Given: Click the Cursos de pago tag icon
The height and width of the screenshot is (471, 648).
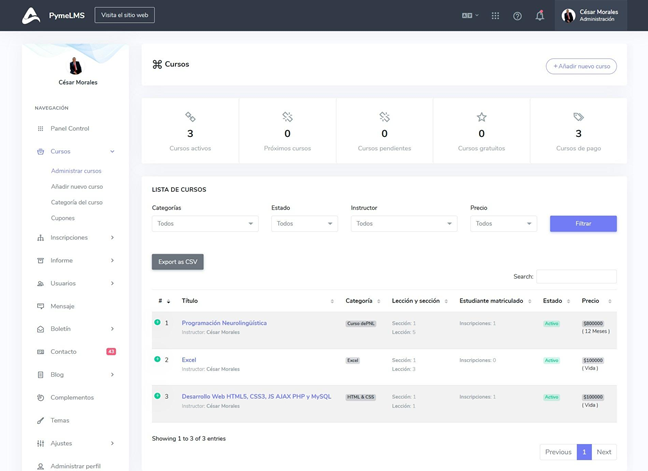Looking at the screenshot, I should coord(579,117).
